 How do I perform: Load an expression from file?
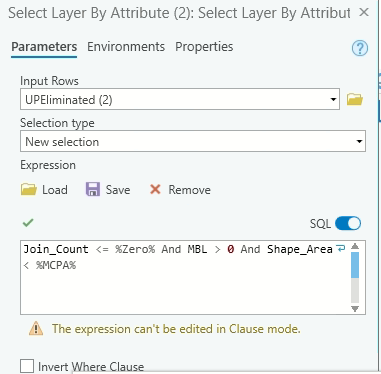(x=44, y=190)
